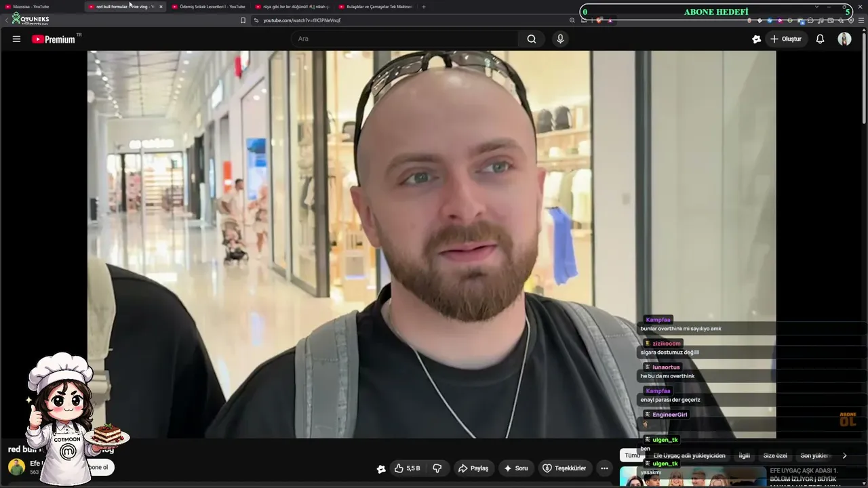Viewport: 868px width, 488px height.
Task: Open the sparkle icon left of like button
Action: (x=381, y=468)
